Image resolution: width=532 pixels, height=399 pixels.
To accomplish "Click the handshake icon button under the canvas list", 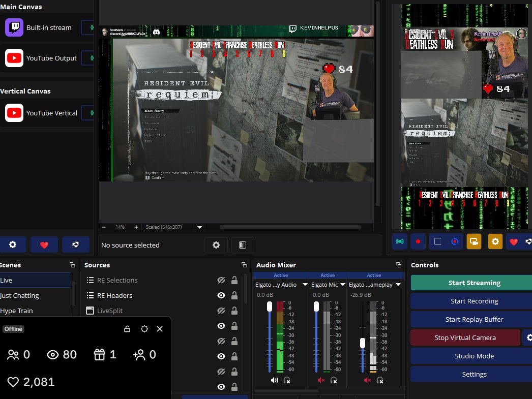I will 75,244.
